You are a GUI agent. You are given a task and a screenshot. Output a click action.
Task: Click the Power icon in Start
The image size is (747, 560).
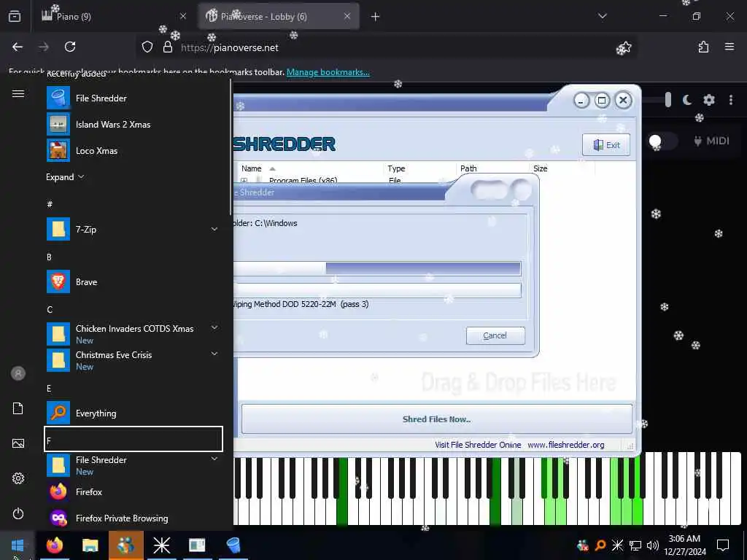[x=18, y=513]
